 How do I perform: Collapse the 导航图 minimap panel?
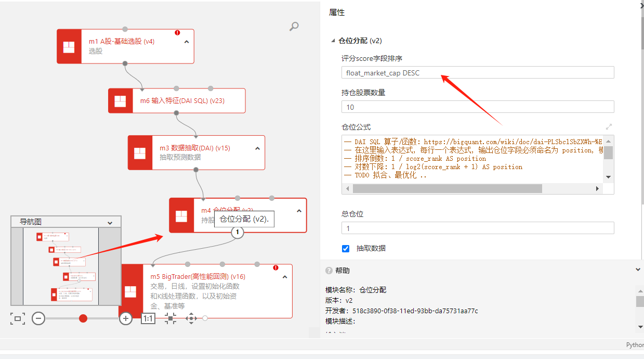click(x=110, y=222)
